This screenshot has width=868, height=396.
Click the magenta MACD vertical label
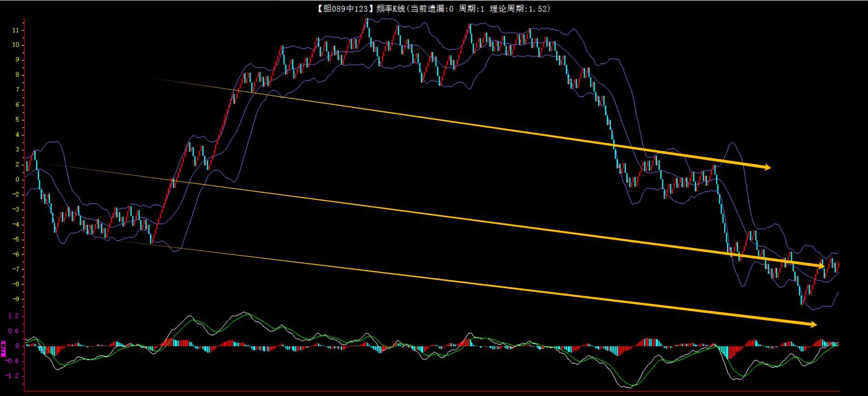pyautogui.click(x=4, y=349)
